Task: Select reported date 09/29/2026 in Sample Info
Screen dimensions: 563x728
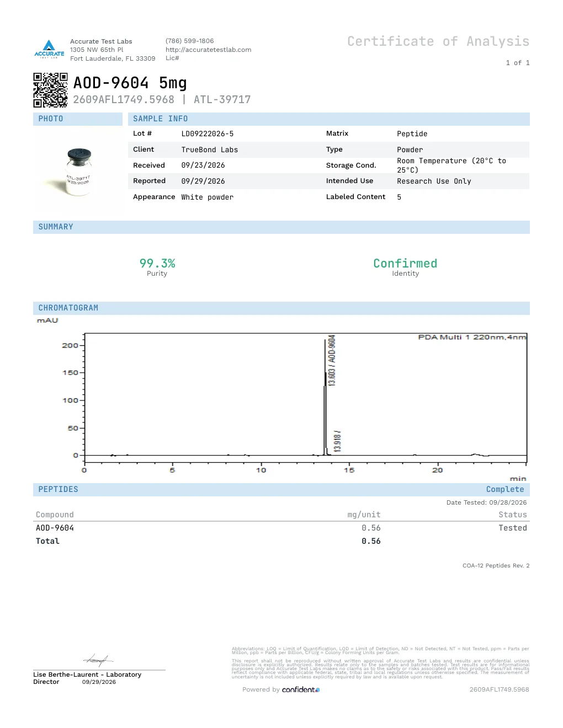Action: (x=203, y=181)
